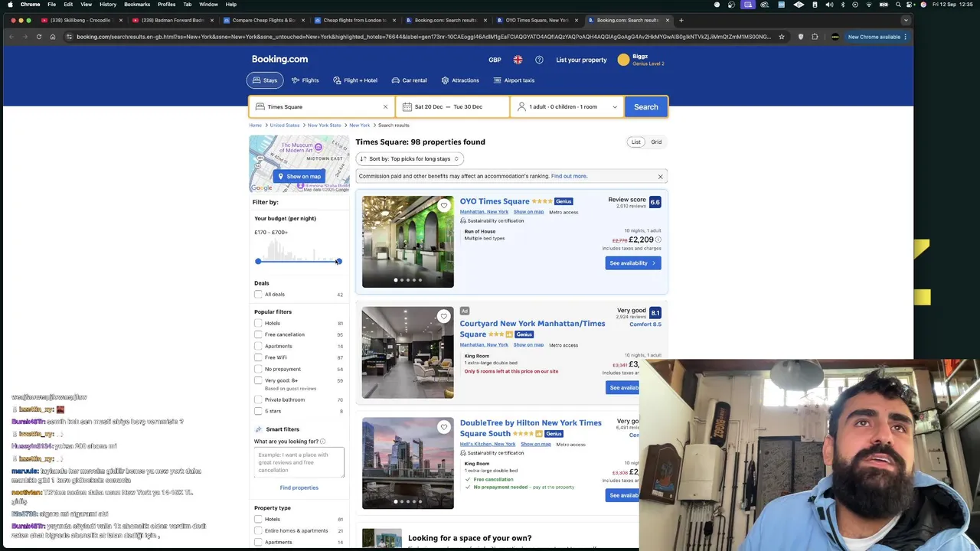Open the bed icon in destination field
The image size is (980, 551).
coord(260,107)
